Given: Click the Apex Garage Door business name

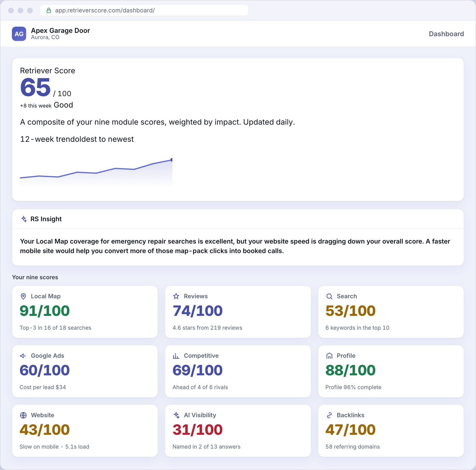Looking at the screenshot, I should pyautogui.click(x=60, y=31).
